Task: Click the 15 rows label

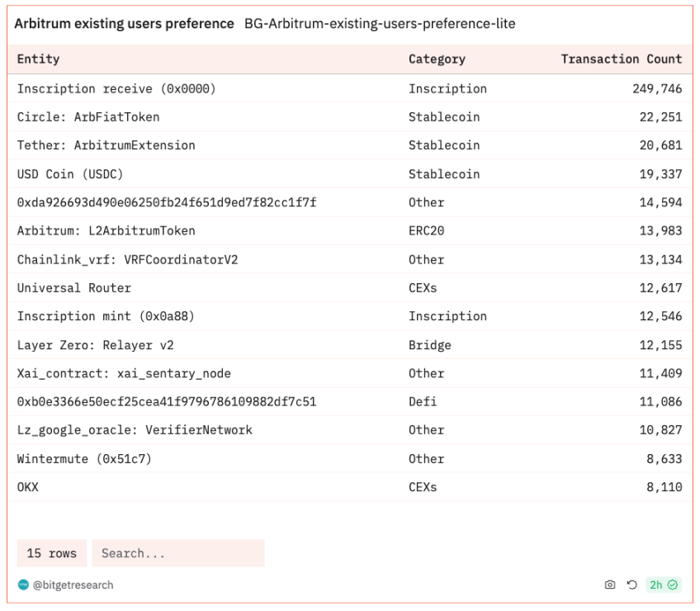Action: (52, 553)
